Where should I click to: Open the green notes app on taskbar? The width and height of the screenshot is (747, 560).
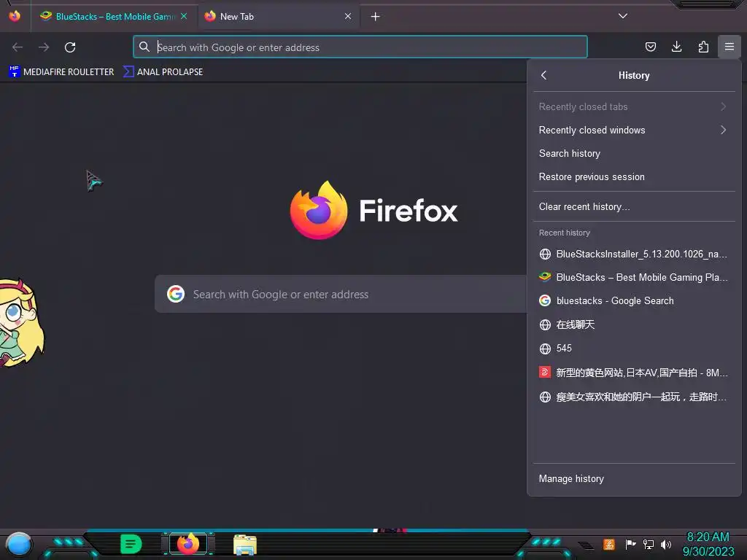coord(131,544)
